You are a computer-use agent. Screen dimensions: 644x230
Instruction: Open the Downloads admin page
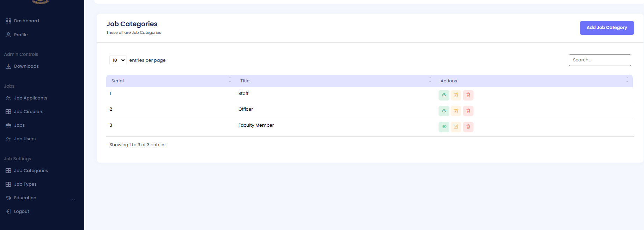click(x=26, y=66)
